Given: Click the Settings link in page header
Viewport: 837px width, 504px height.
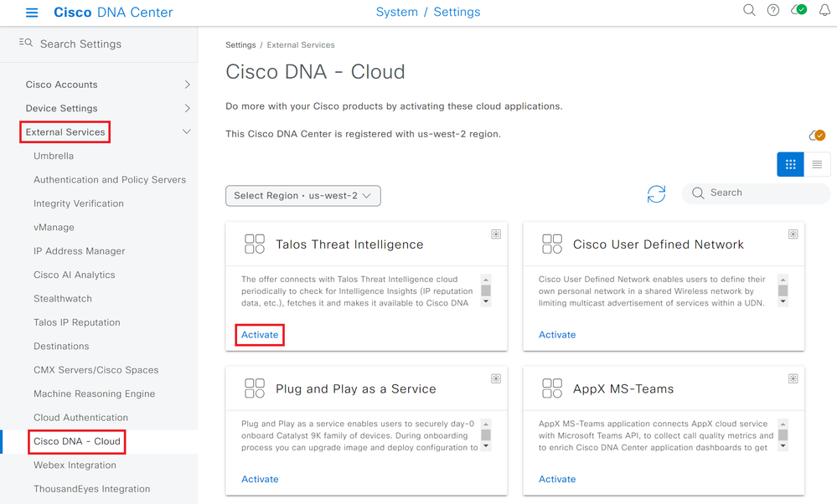Looking at the screenshot, I should (x=457, y=12).
